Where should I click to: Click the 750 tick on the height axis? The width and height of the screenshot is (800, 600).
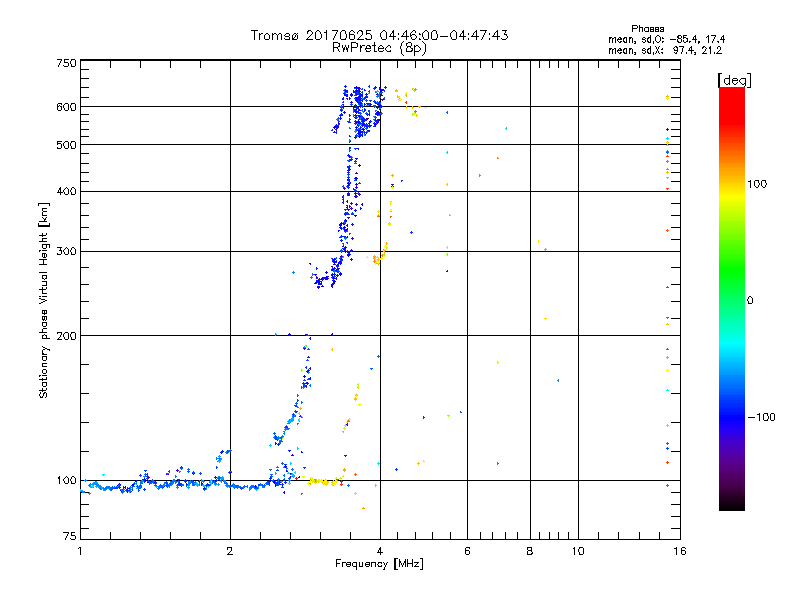click(66, 63)
